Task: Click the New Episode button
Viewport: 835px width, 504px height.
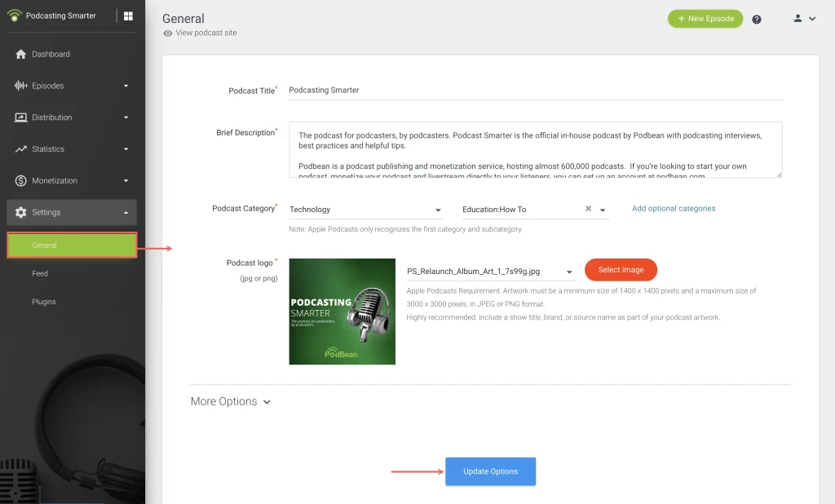Action: click(x=705, y=18)
